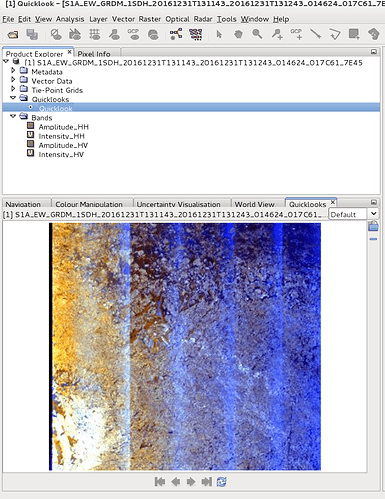Viewport: 385px width, 499px height.
Task: Jump to the first quicklook
Action: 160,482
